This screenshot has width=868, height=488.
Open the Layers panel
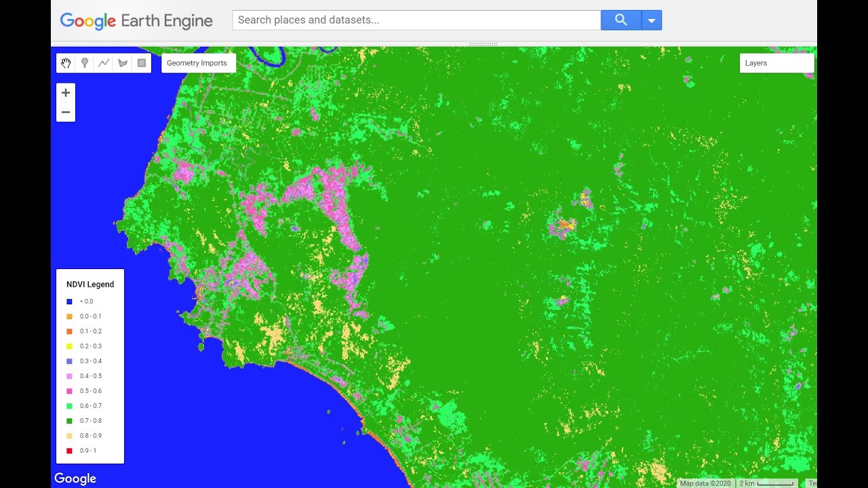click(776, 63)
